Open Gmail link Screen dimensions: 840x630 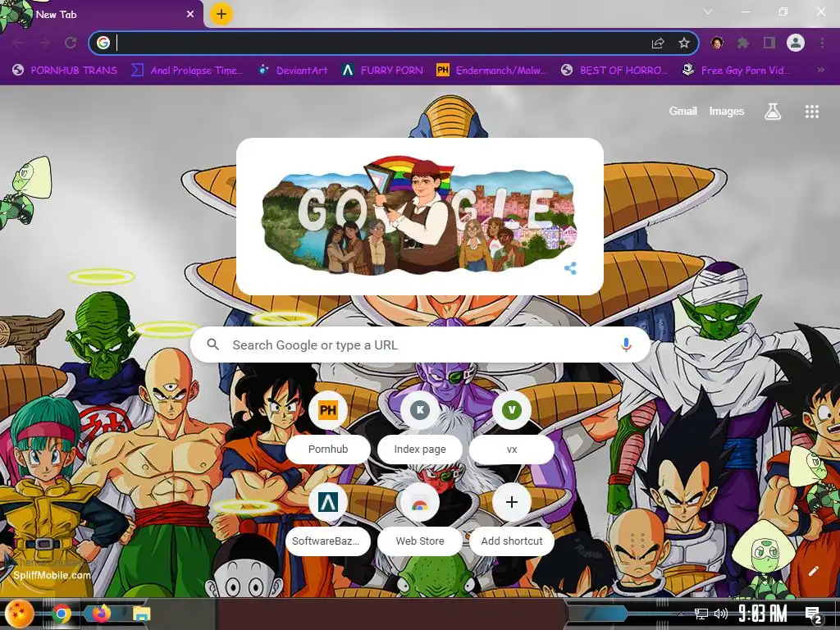(682, 112)
